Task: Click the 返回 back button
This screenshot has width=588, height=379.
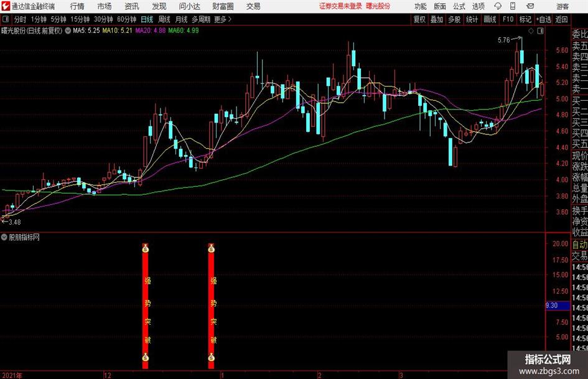Action: (561, 19)
